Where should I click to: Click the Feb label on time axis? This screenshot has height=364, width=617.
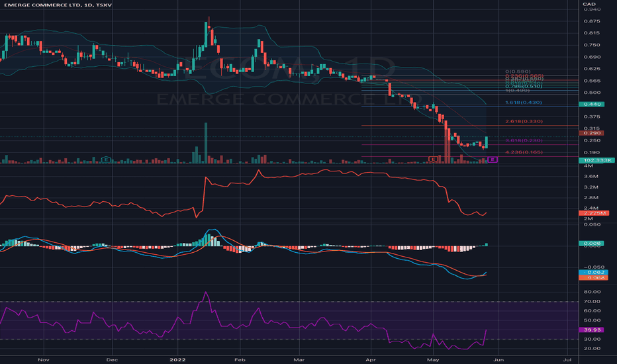240,359
